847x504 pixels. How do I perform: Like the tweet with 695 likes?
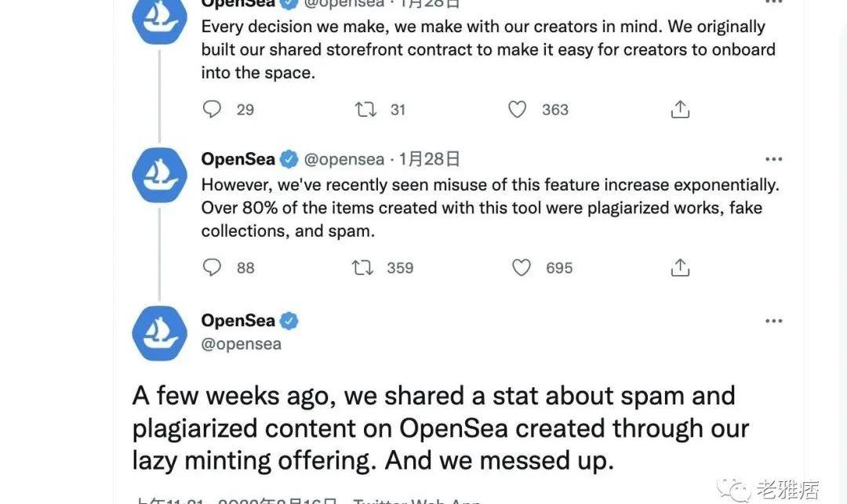point(522,267)
